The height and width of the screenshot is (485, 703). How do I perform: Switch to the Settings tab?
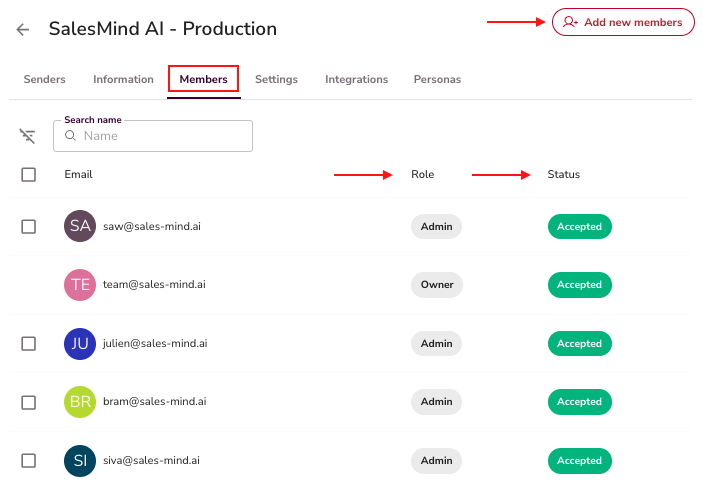276,79
